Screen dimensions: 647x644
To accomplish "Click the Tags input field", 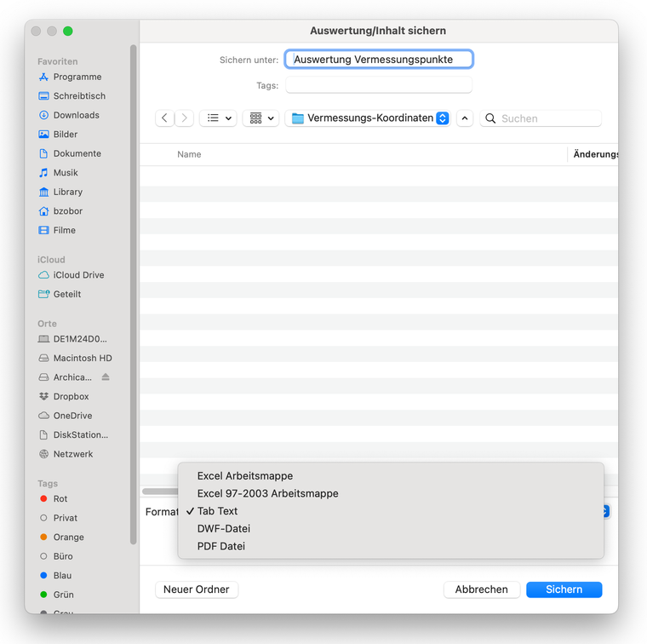I will click(x=379, y=85).
